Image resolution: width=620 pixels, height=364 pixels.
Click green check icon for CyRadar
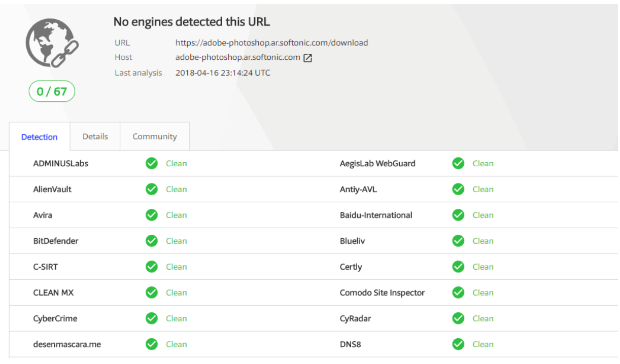tap(458, 318)
